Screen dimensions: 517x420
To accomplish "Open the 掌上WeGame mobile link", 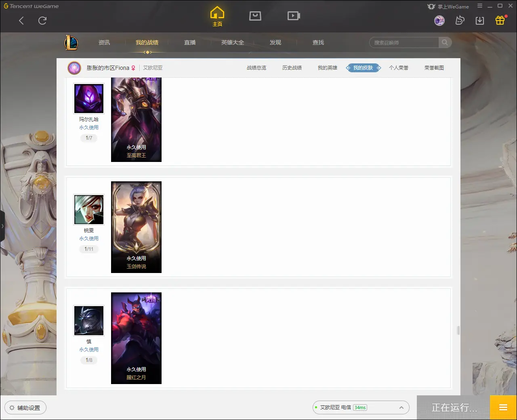I will pos(448,6).
